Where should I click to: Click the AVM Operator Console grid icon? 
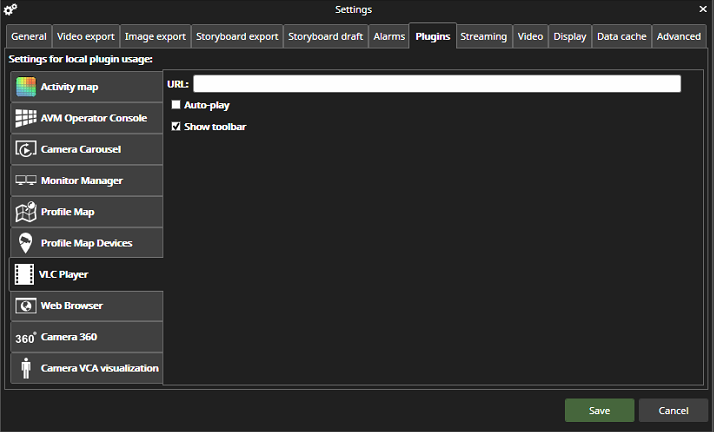(26, 118)
